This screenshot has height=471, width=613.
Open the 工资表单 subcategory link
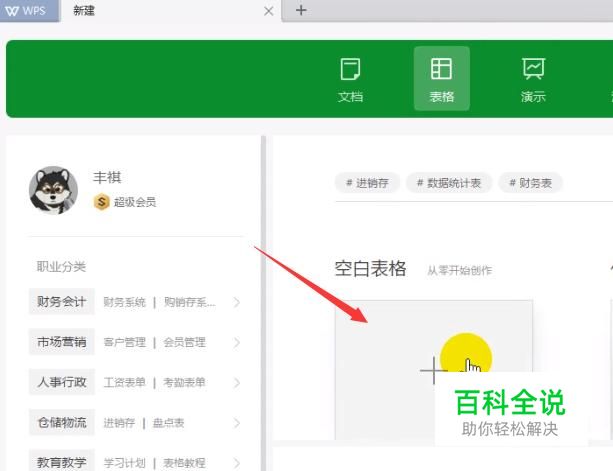coord(124,383)
